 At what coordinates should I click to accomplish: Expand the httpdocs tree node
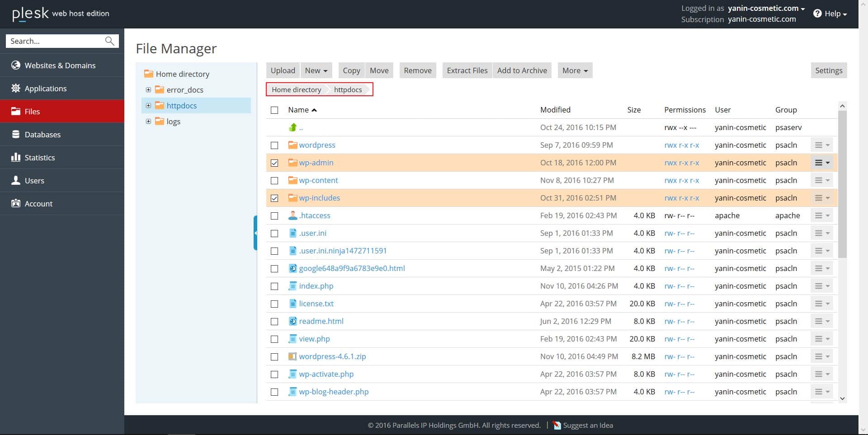148,106
